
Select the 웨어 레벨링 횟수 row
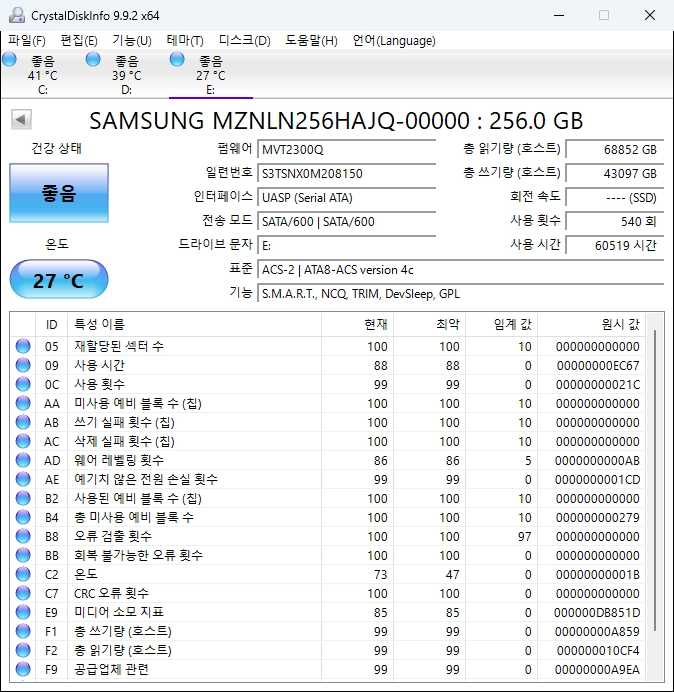click(x=328, y=460)
